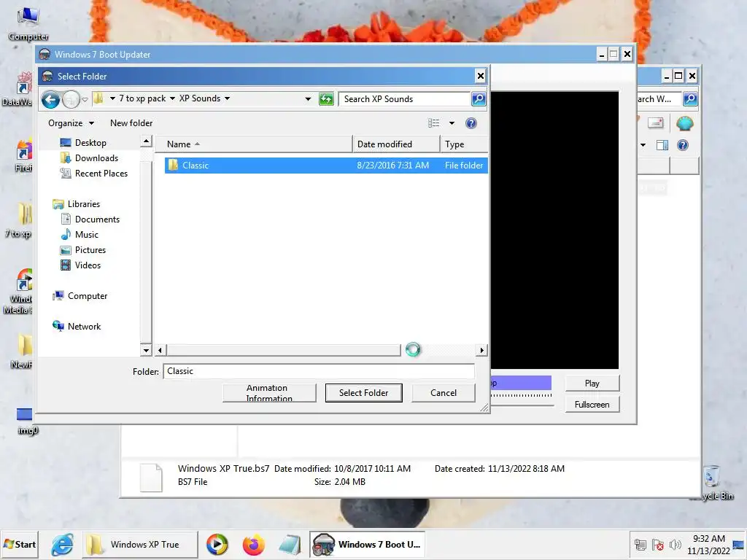Select XP Sounds breadcrumb segment

point(200,98)
